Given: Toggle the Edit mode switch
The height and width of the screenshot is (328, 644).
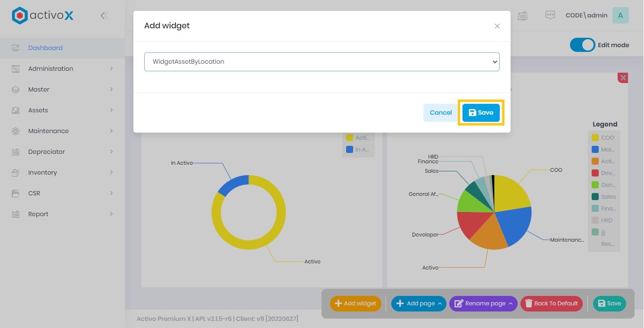Looking at the screenshot, I should click(x=582, y=45).
